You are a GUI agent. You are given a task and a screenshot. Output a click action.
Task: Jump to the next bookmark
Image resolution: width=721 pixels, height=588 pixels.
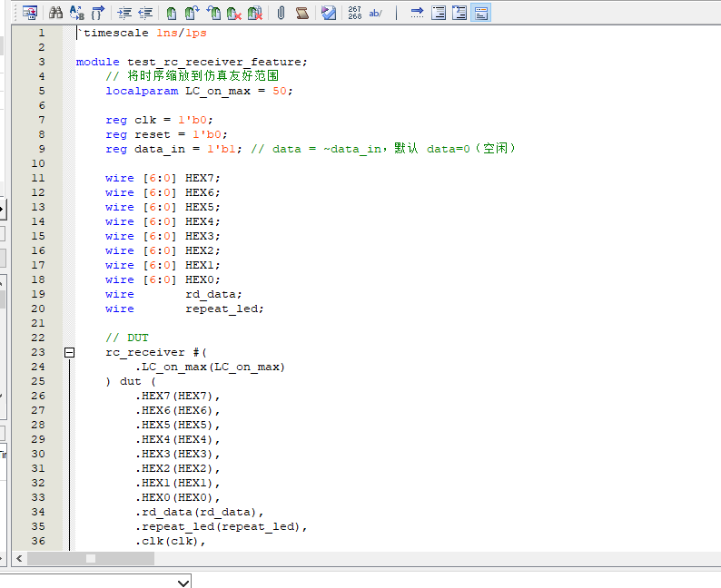click(x=193, y=13)
